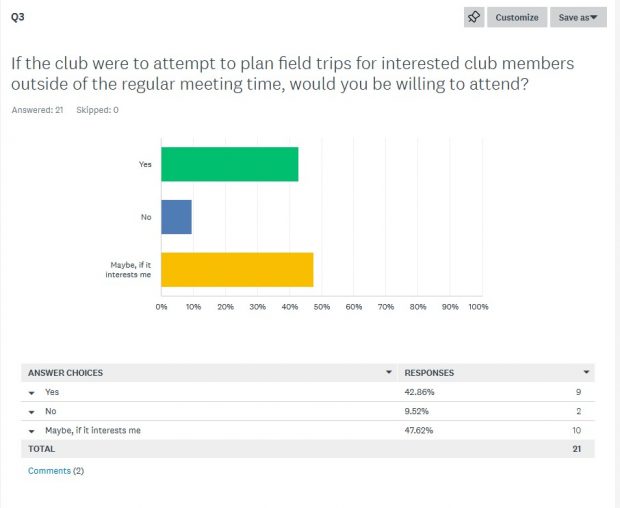Open the Save as dropdown
Image resolution: width=620 pixels, height=508 pixels.
click(578, 17)
